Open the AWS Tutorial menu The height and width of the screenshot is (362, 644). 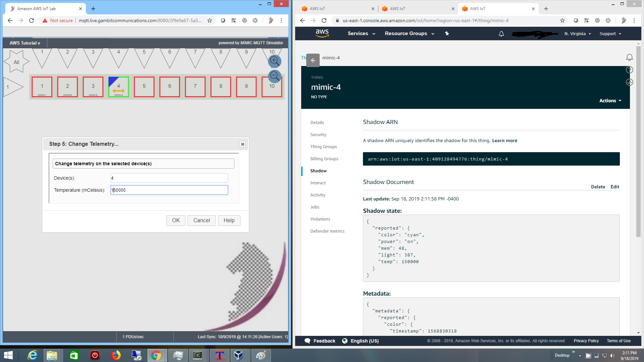(x=25, y=43)
